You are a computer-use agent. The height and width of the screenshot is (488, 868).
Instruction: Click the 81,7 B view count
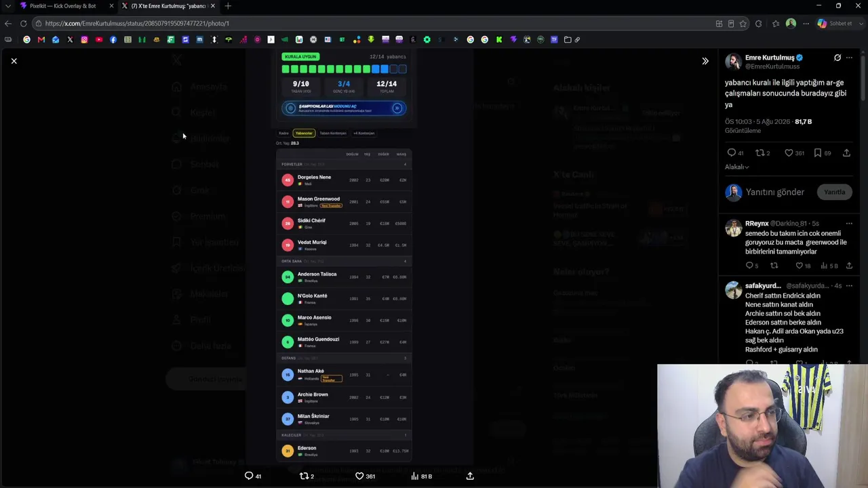[x=803, y=121]
